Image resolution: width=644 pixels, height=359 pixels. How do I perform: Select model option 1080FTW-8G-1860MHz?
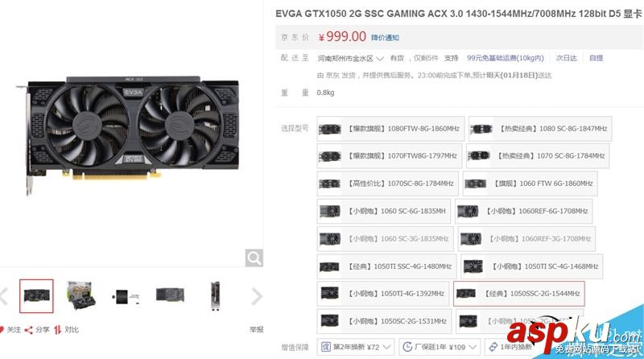[x=390, y=129]
